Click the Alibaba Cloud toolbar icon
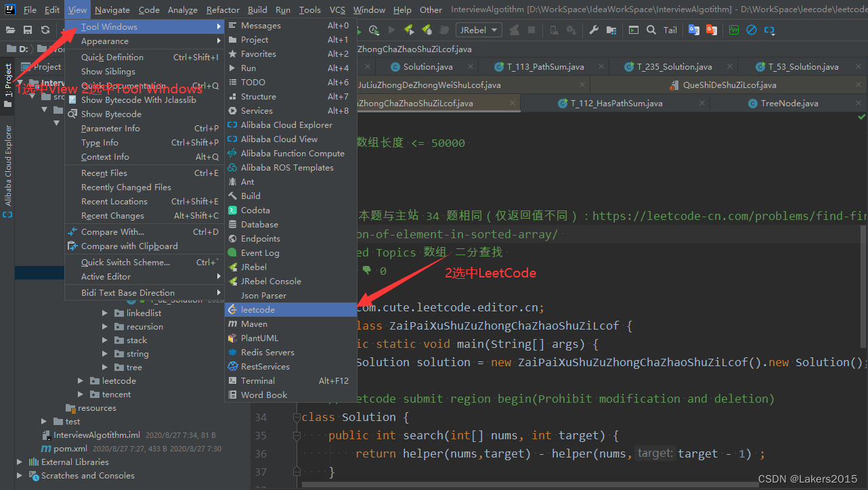Image resolution: width=868 pixels, height=490 pixels. pos(769,30)
